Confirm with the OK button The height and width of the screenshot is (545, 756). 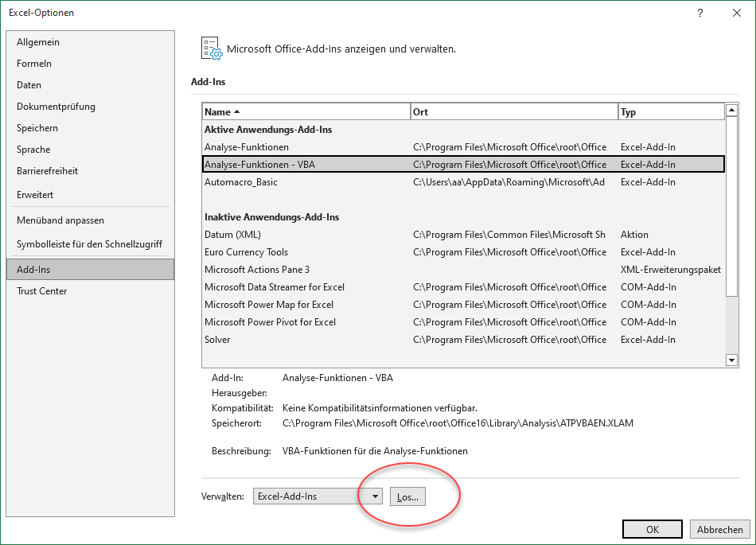point(653,529)
